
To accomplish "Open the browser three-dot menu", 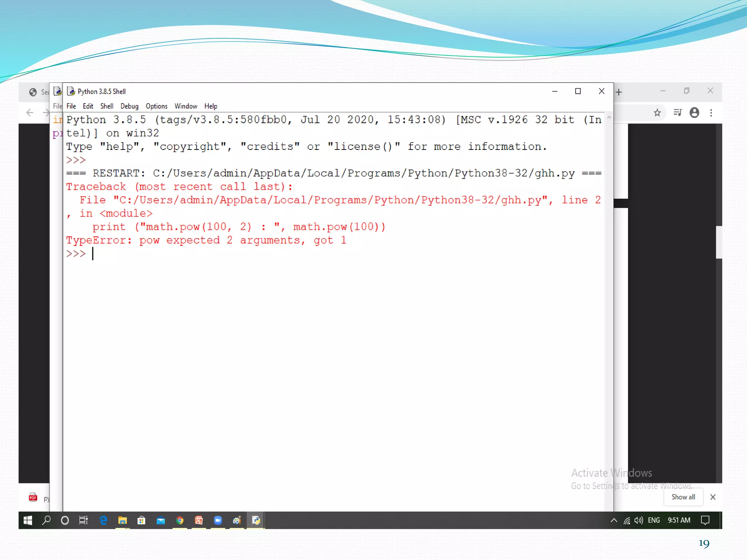I will (x=711, y=113).
